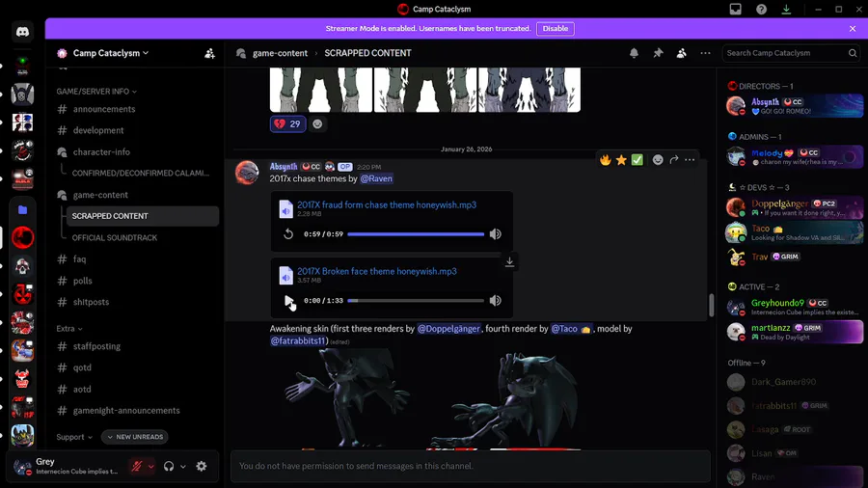Open Greyhound09 in member list
868x488 pixels.
[x=795, y=307]
